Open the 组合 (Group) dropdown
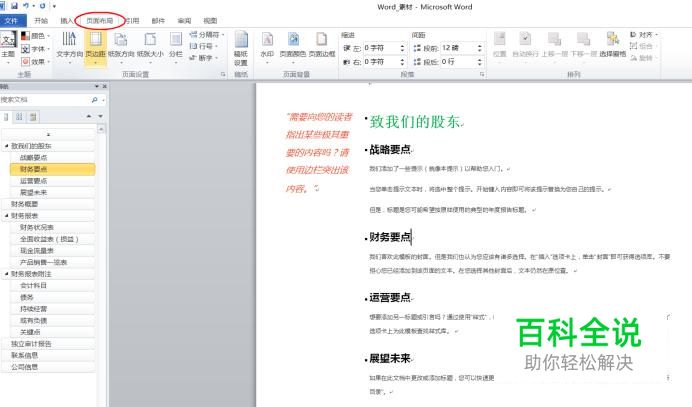The image size is (692, 407). click(x=644, y=46)
